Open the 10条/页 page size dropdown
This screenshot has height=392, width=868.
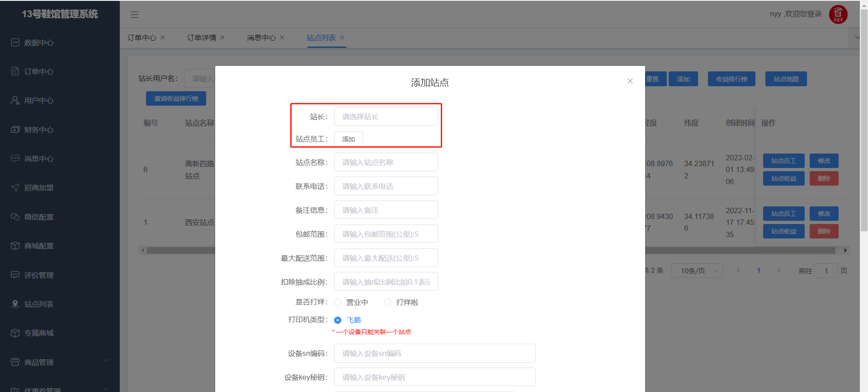pyautogui.click(x=697, y=271)
